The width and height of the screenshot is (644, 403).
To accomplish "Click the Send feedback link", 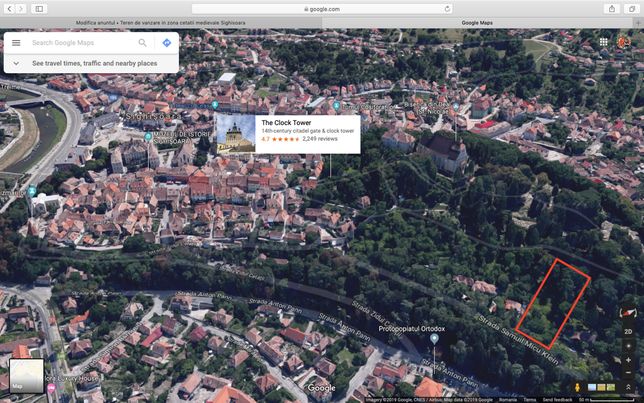I will (557, 400).
